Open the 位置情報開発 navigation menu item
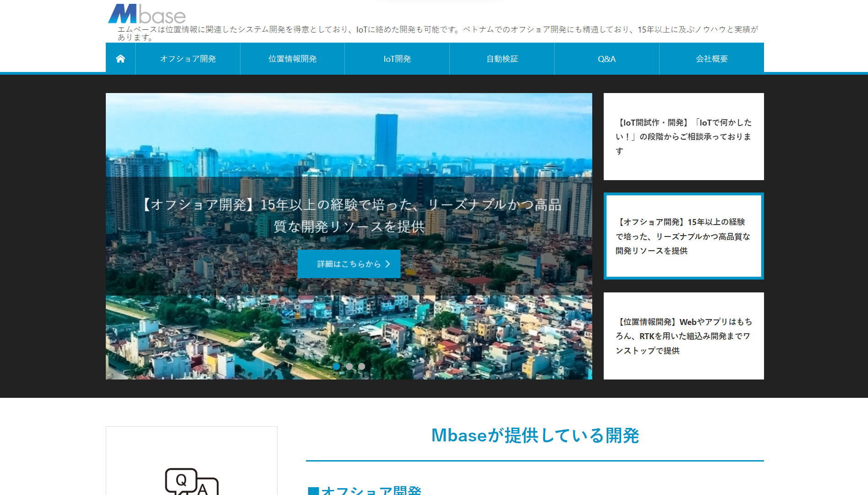 292,59
